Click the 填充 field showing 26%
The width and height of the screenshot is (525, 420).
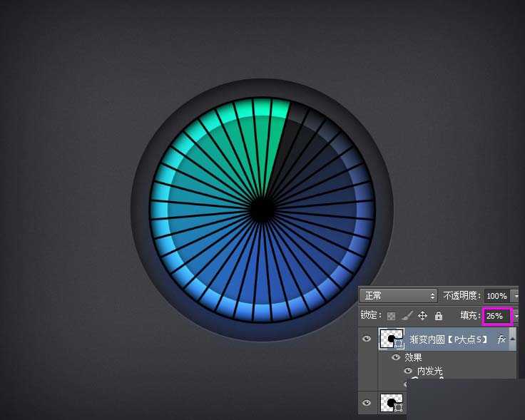pyautogui.click(x=496, y=315)
